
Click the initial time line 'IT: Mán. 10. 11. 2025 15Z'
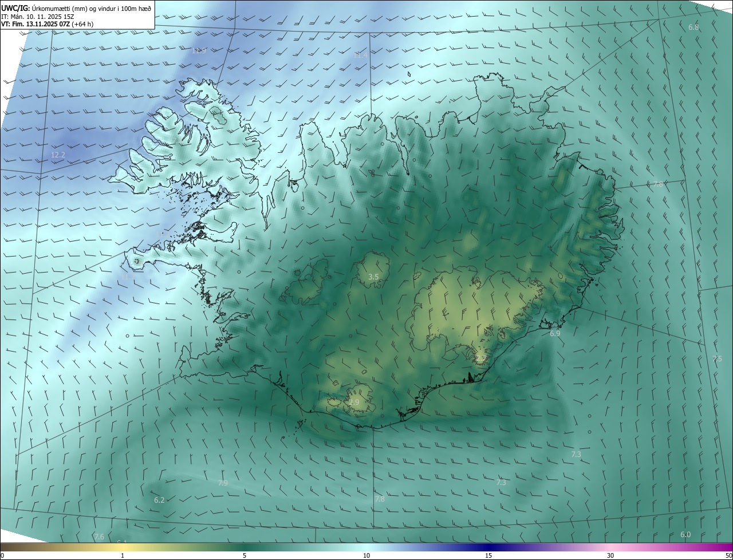pos(38,17)
